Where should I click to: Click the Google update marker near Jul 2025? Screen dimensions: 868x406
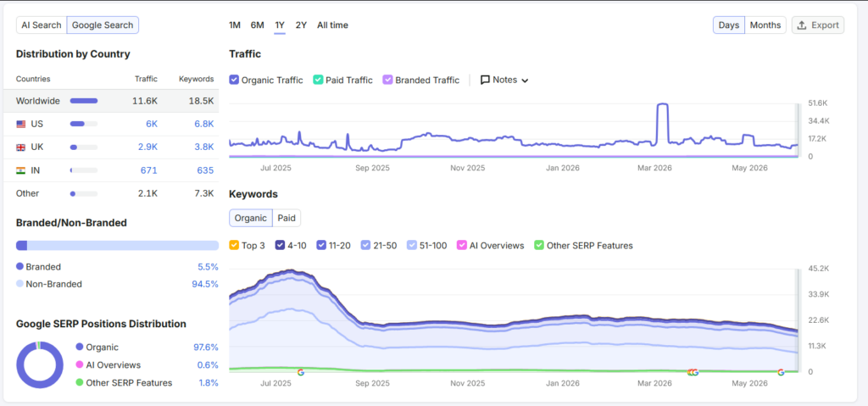(301, 372)
